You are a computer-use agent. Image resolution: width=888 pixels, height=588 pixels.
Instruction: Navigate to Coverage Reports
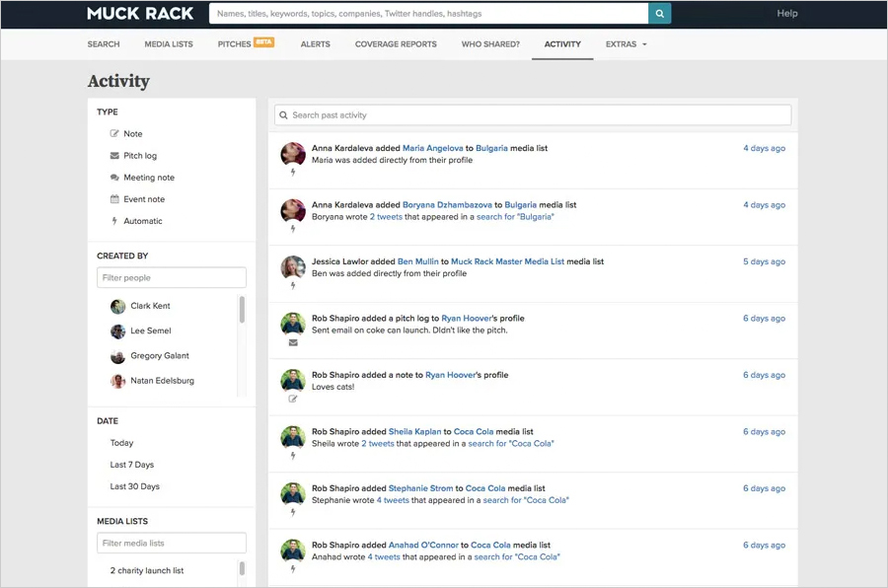(x=396, y=44)
